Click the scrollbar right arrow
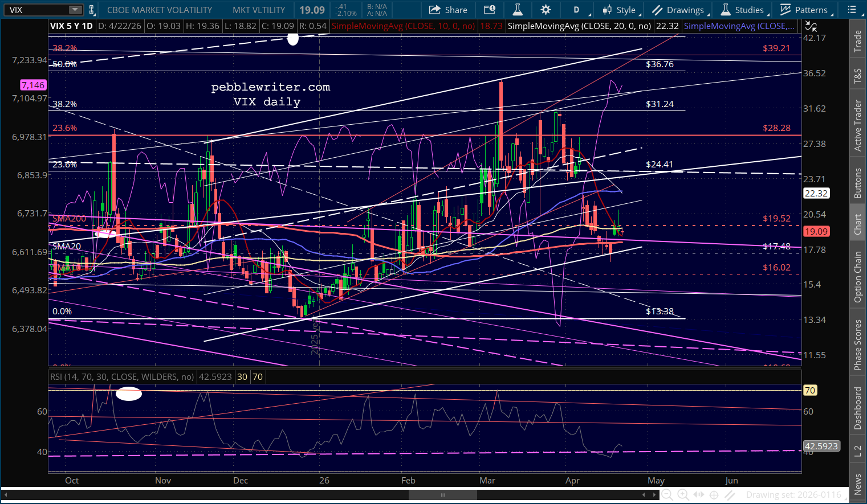The height and width of the screenshot is (504, 867). point(654,495)
